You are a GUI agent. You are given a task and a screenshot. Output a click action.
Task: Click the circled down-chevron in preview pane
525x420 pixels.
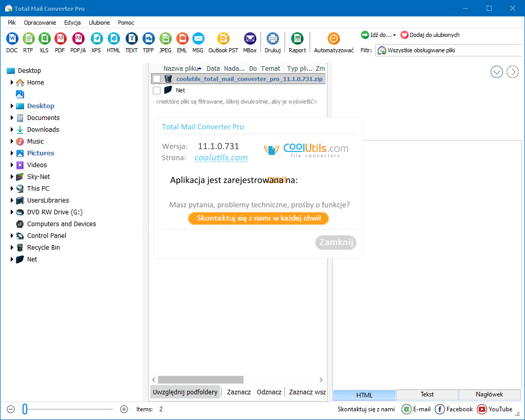(x=496, y=72)
